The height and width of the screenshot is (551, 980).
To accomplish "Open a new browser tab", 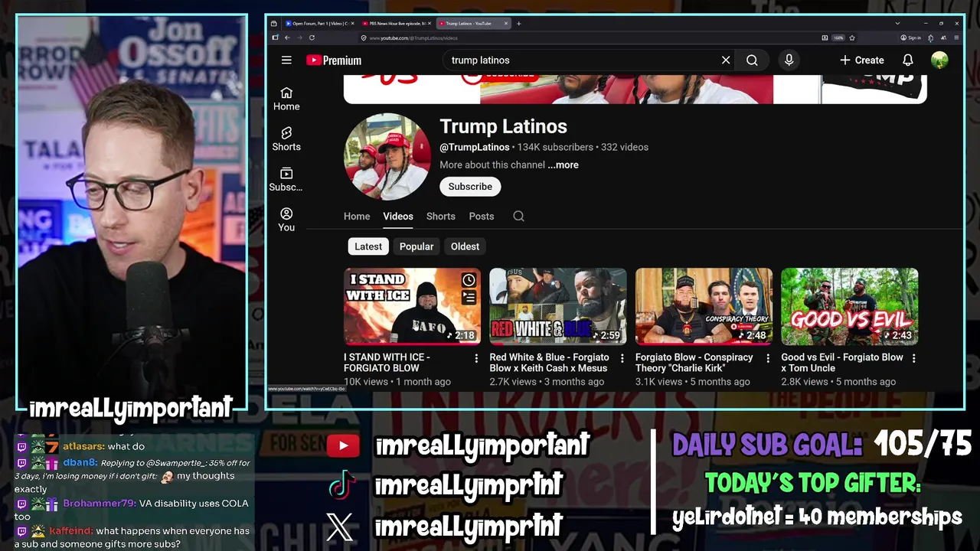I will (x=518, y=24).
